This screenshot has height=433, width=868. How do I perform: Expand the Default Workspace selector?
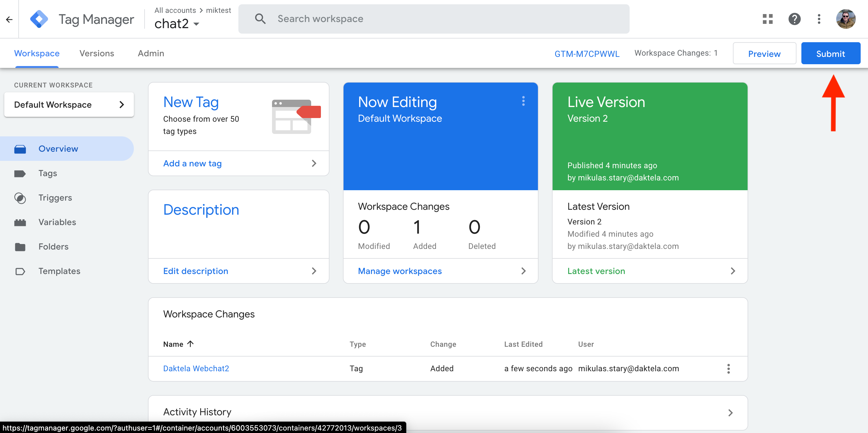69,105
